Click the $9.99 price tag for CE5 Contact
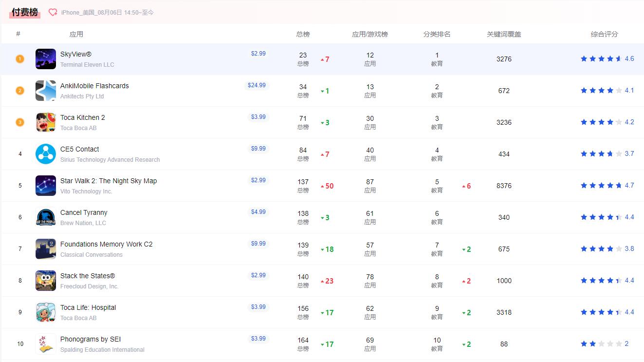This screenshot has height=362, width=644. 258,149
